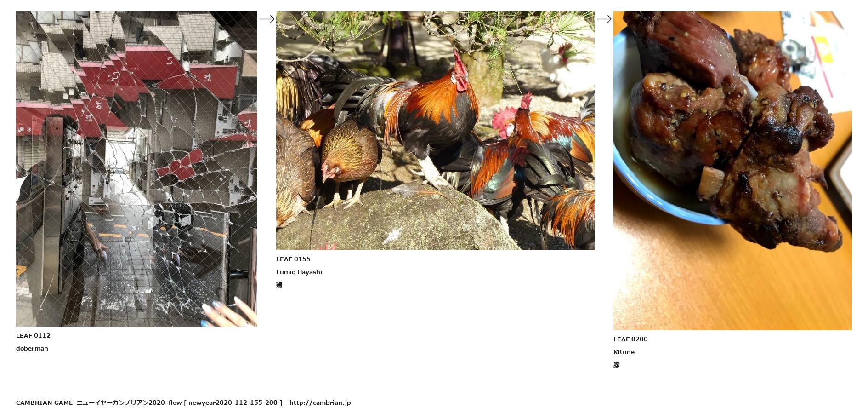Click the ニューイヤーカンブリアン2020 text
This screenshot has height=414, width=868.
[120, 402]
